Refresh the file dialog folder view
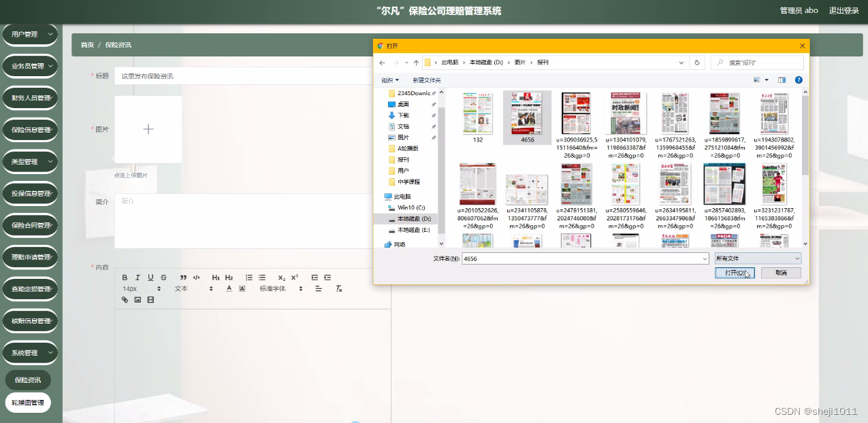 (696, 63)
